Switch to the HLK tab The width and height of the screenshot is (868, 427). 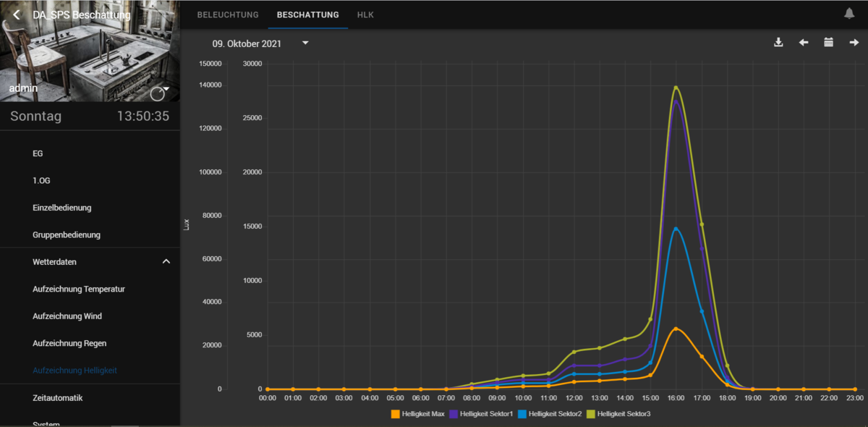point(365,14)
